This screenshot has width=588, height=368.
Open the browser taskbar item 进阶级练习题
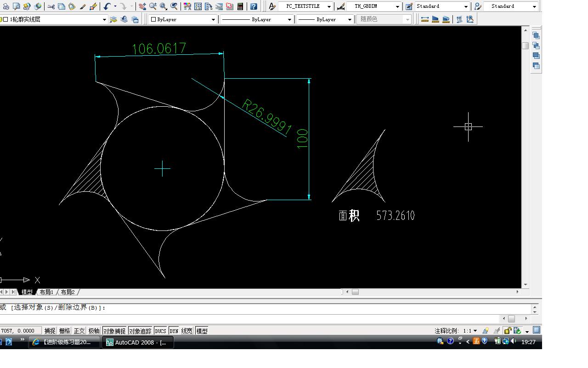coord(64,342)
